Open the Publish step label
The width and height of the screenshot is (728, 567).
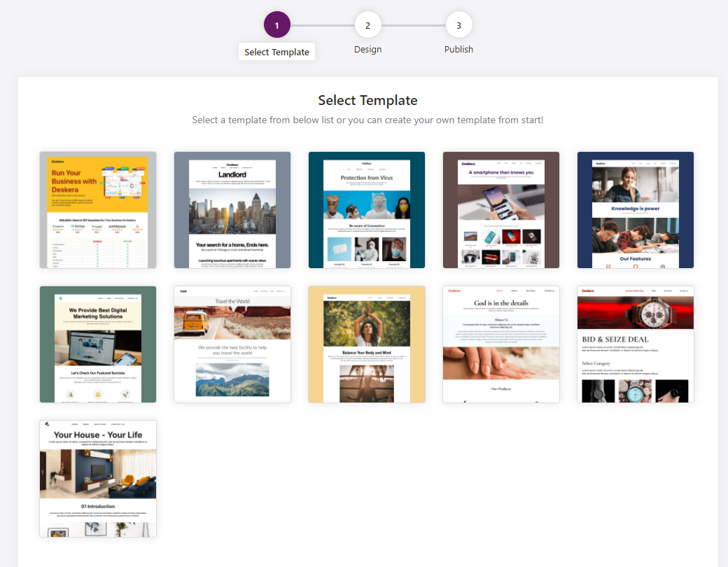coord(458,49)
